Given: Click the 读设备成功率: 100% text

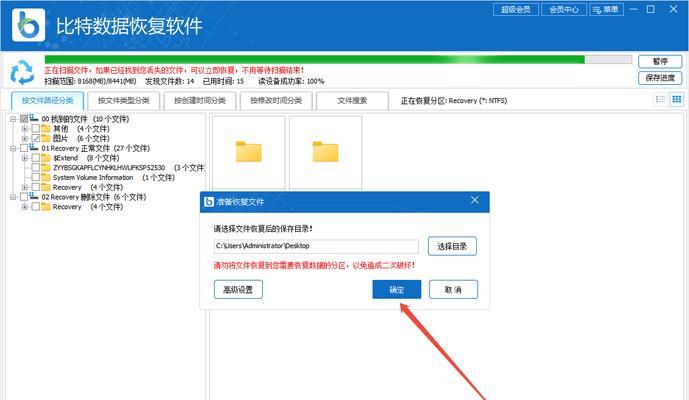Looking at the screenshot, I should tap(290, 81).
